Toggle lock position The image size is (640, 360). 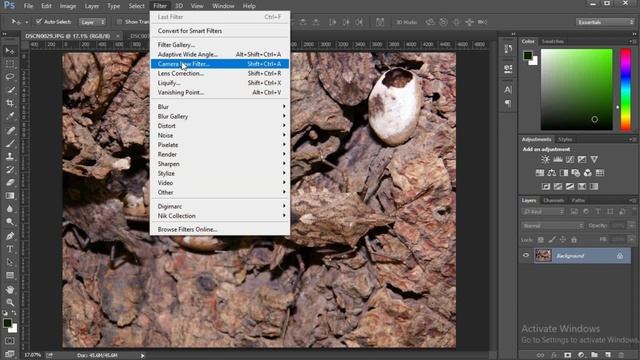tap(563, 240)
